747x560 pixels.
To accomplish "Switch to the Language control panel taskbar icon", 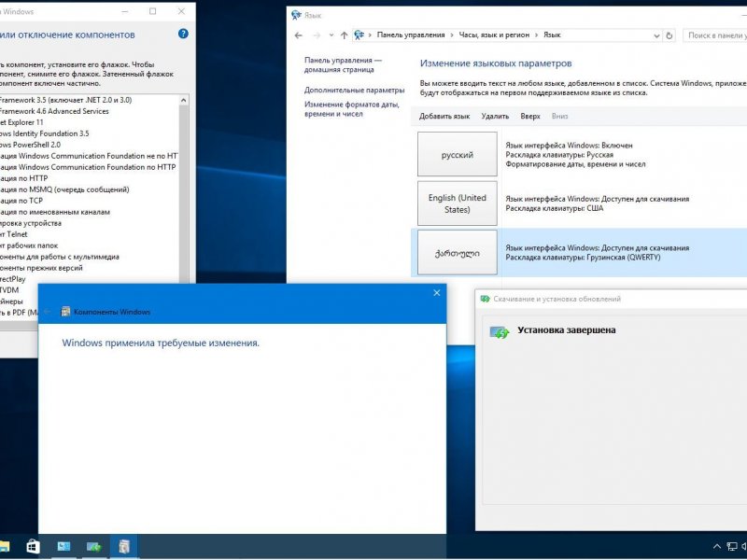I will [63, 547].
